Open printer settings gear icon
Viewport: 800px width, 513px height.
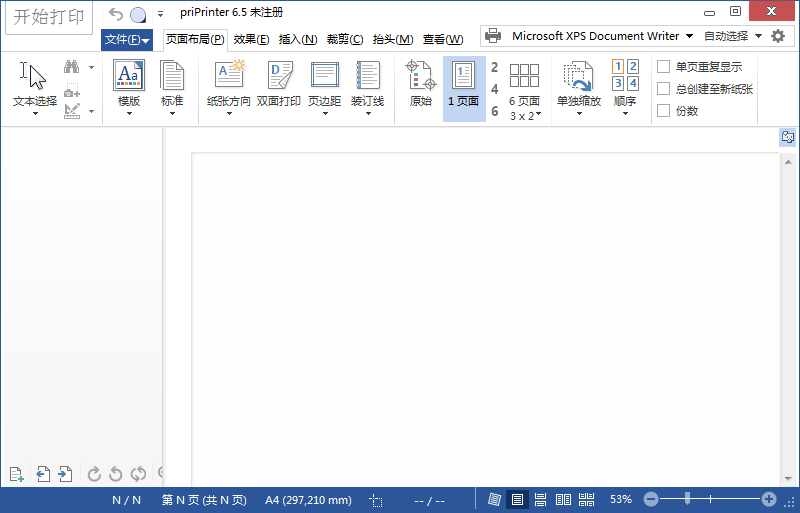[778, 36]
